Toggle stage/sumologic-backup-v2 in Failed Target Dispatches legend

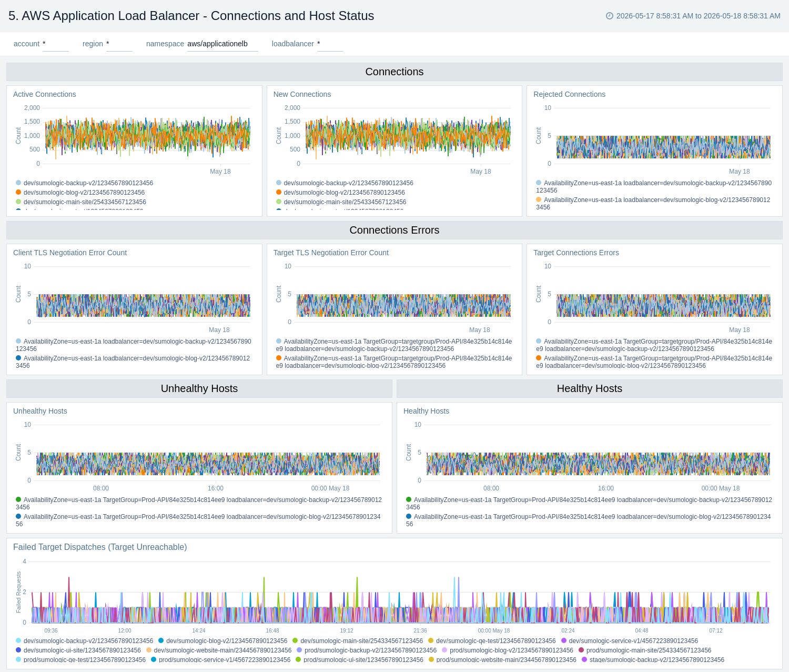[653, 660]
